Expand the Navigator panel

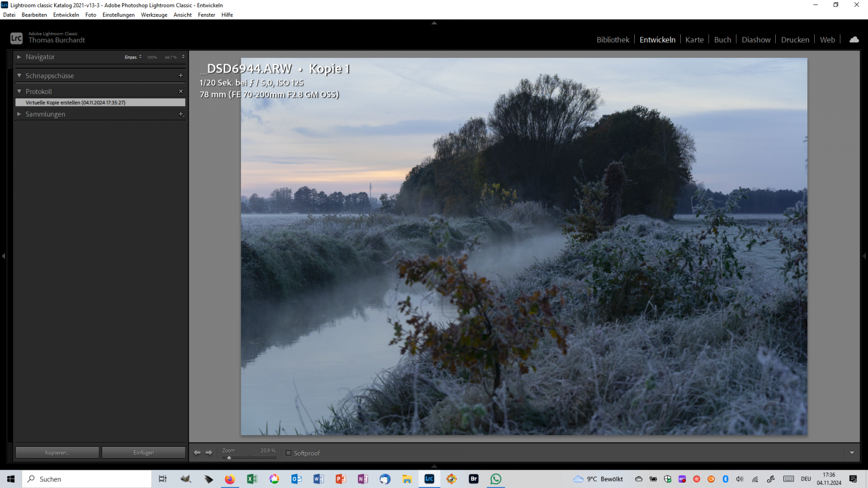19,57
